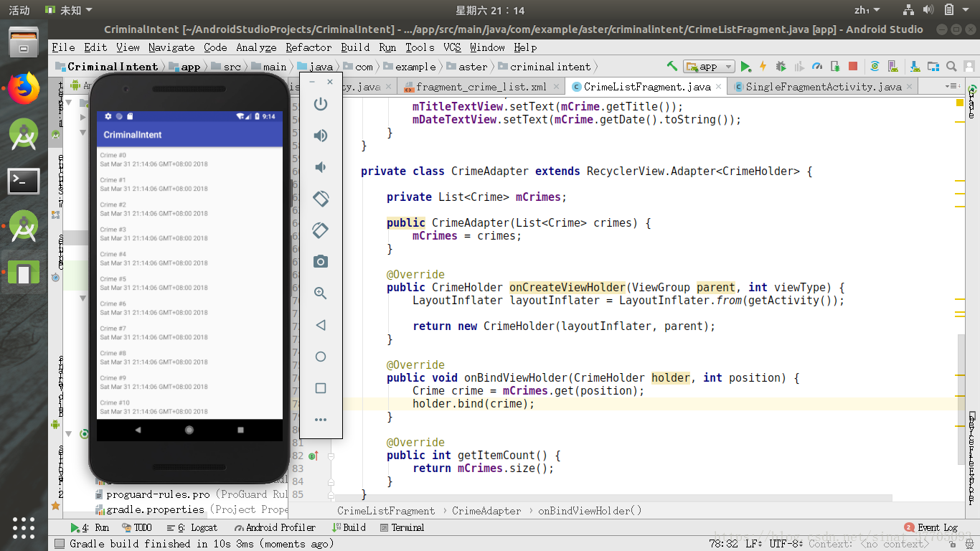The width and height of the screenshot is (980, 551).
Task: Click the Make Project hammer icon
Action: (672, 66)
